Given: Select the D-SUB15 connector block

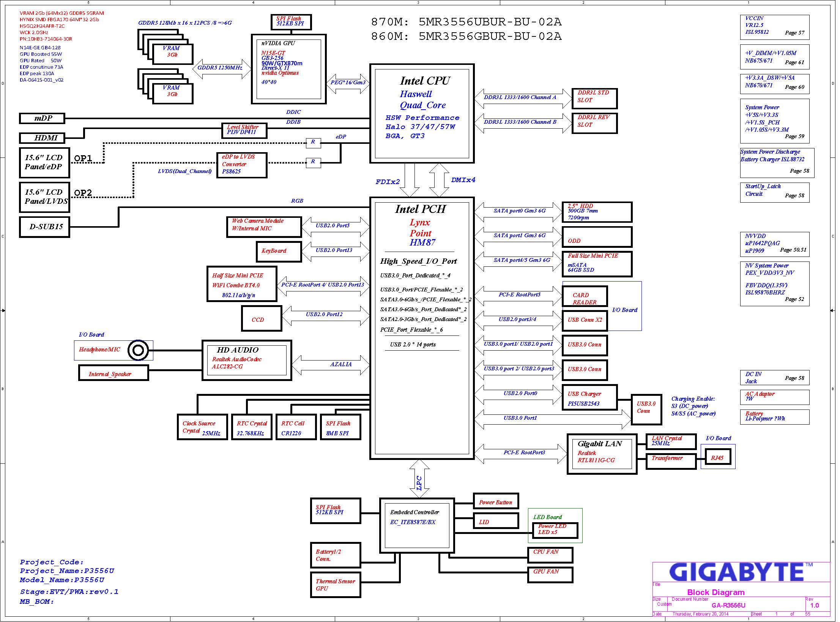Looking at the screenshot, I should click(x=44, y=227).
